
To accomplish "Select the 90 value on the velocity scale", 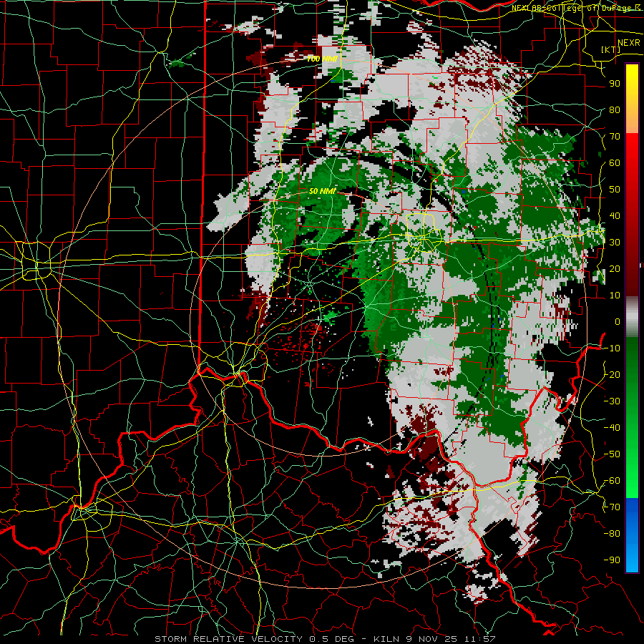I will tap(615, 84).
